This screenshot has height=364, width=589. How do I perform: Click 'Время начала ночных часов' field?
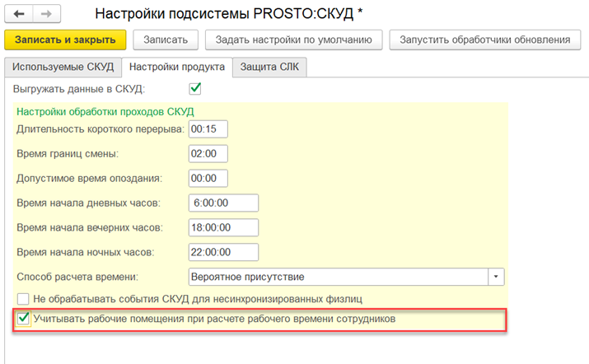(223, 252)
